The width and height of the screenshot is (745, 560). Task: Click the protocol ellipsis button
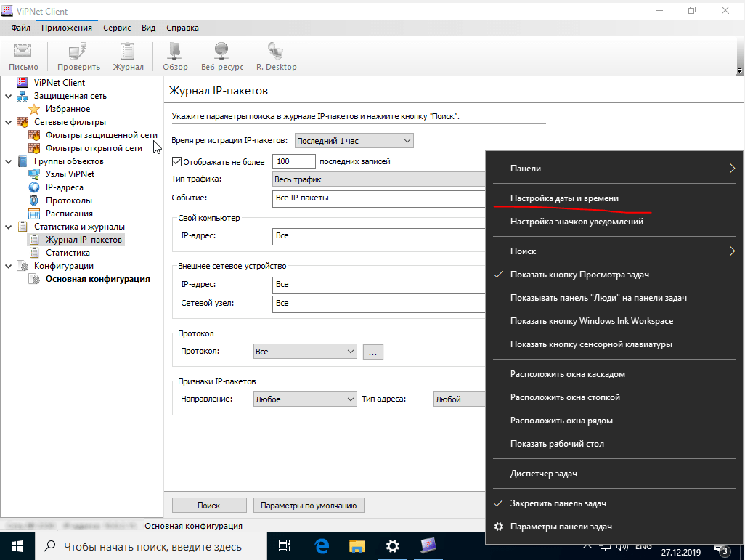coord(373,352)
